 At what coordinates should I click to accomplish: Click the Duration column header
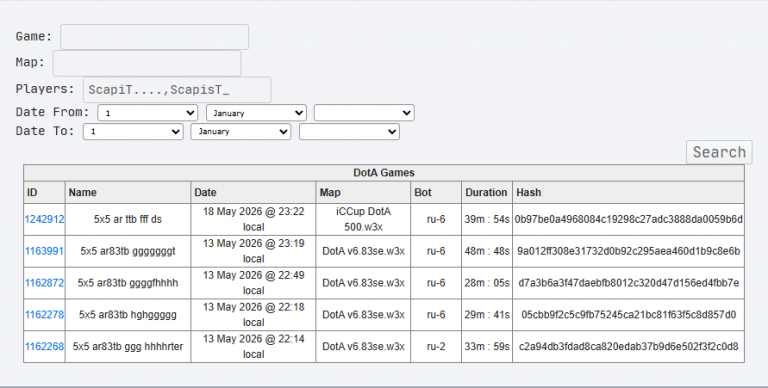tap(487, 193)
